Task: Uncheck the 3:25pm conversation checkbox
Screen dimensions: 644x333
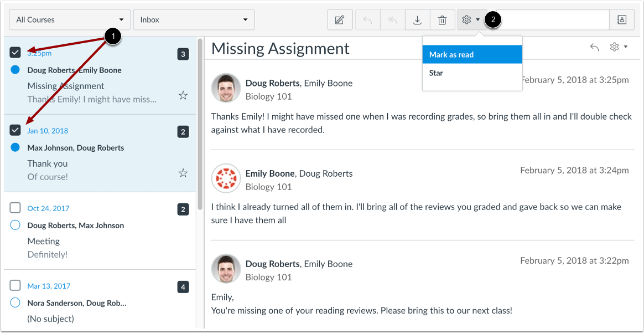Action: pos(15,52)
